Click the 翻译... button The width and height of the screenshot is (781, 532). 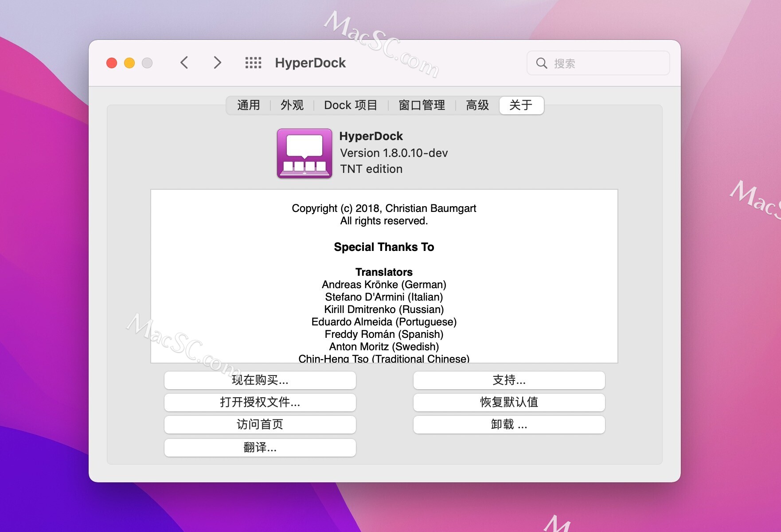(x=260, y=448)
